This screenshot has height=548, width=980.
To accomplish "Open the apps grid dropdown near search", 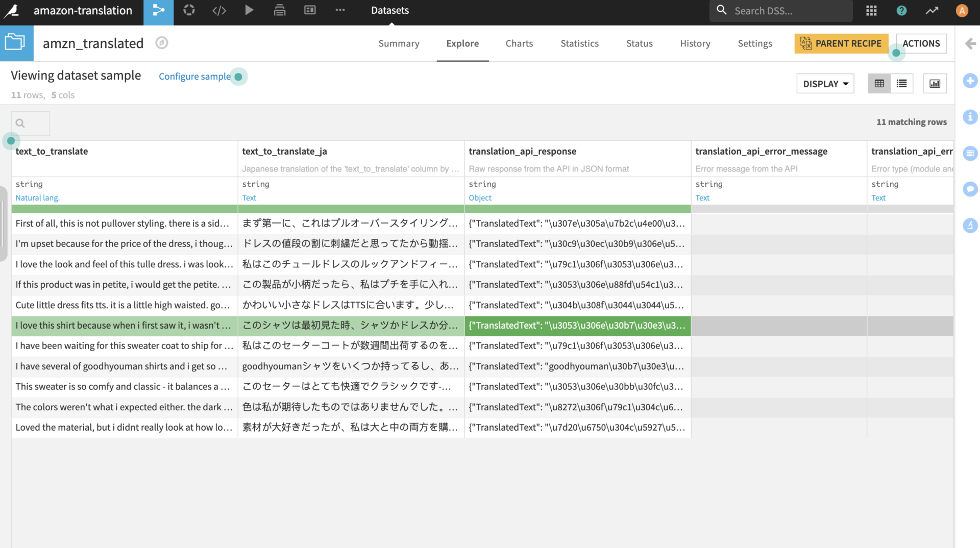I will 871,10.
